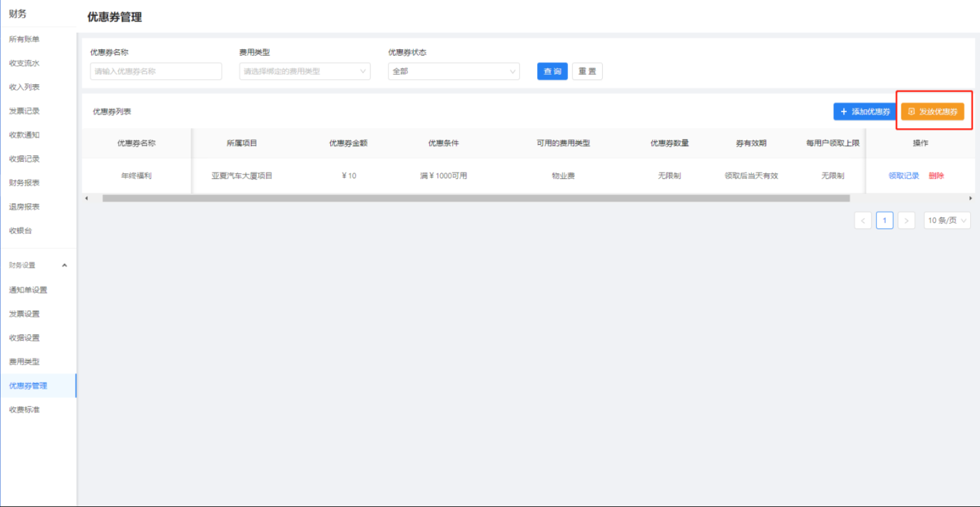Click the 查询 search button
The height and width of the screenshot is (507, 980).
[552, 71]
